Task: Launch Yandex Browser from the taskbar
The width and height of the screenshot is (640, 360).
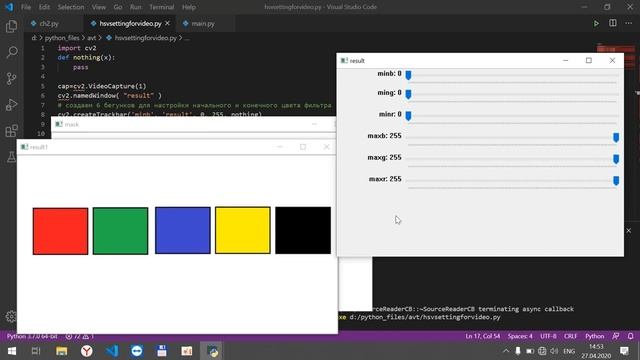Action: coord(87,351)
